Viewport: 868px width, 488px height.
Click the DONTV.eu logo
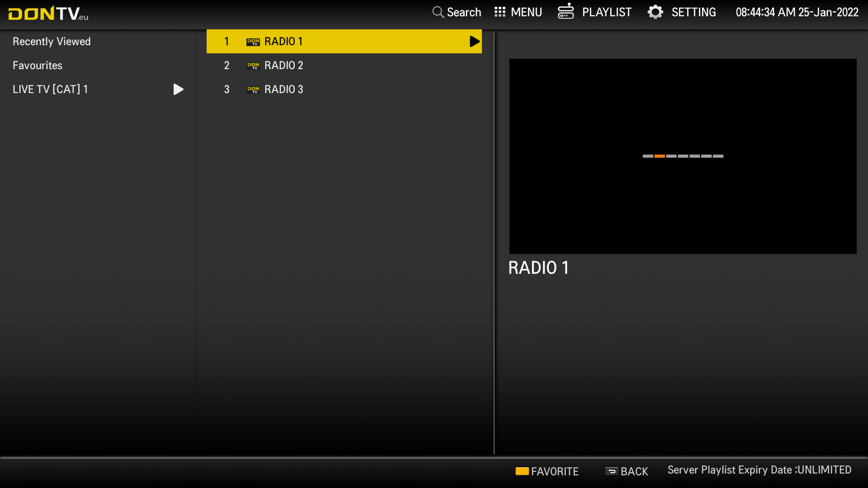pos(48,14)
